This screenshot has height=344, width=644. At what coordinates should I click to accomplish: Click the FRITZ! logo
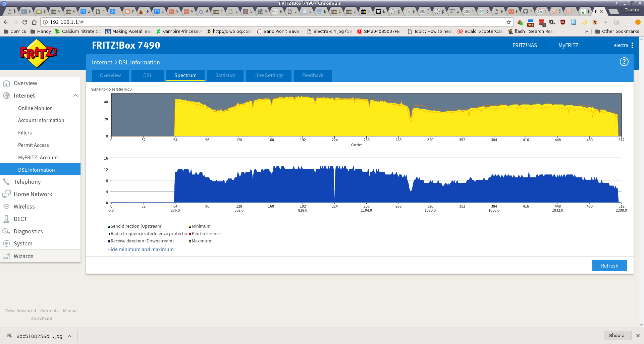(x=38, y=53)
